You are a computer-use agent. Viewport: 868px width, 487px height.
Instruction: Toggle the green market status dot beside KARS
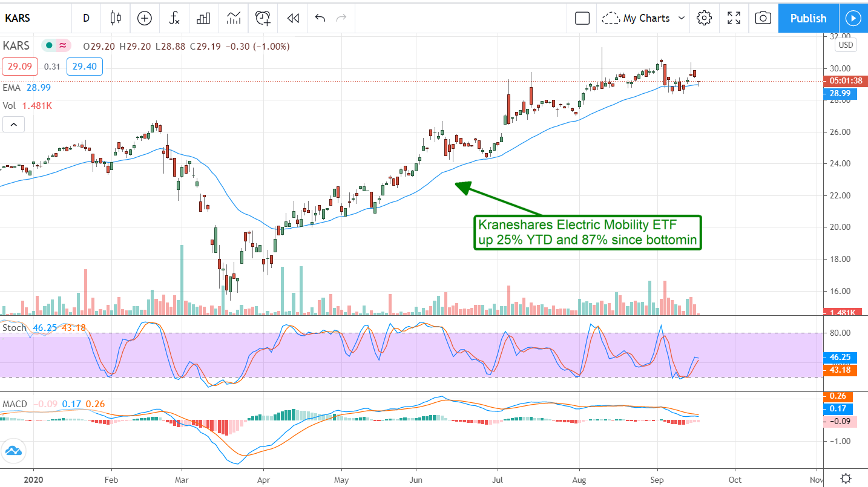point(49,46)
